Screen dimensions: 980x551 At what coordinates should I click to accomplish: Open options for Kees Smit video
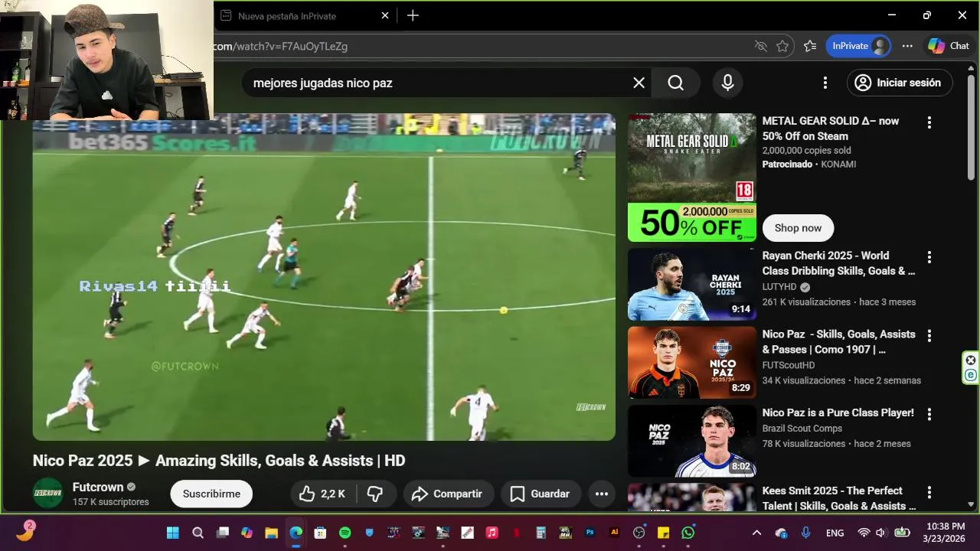coord(929,492)
